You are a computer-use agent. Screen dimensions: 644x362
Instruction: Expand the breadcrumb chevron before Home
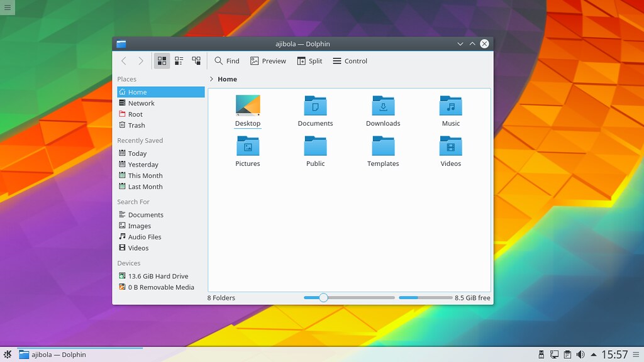pyautogui.click(x=211, y=79)
